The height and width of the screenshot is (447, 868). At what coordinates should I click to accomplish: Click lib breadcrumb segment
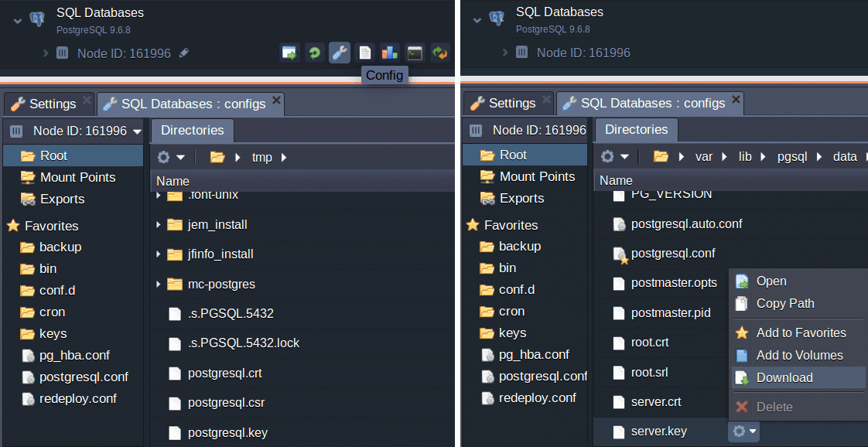click(745, 156)
